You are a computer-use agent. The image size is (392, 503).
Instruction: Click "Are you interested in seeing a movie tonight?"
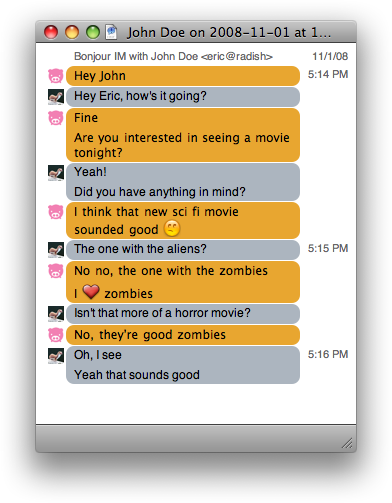(x=182, y=145)
